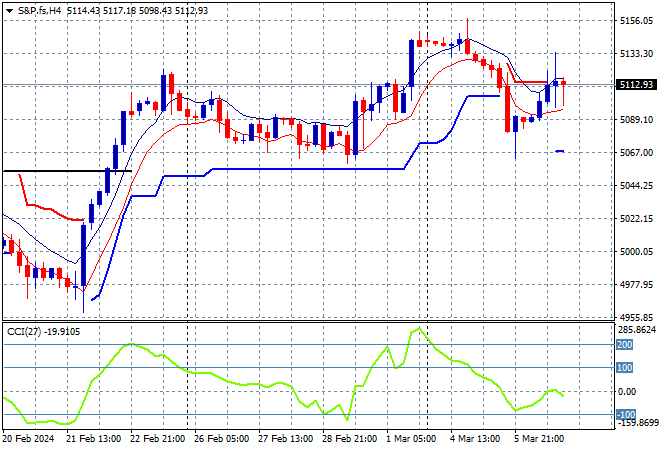The height and width of the screenshot is (450, 660).
Task: Click the 20 Feb 2024 date label
Action: tap(28, 438)
